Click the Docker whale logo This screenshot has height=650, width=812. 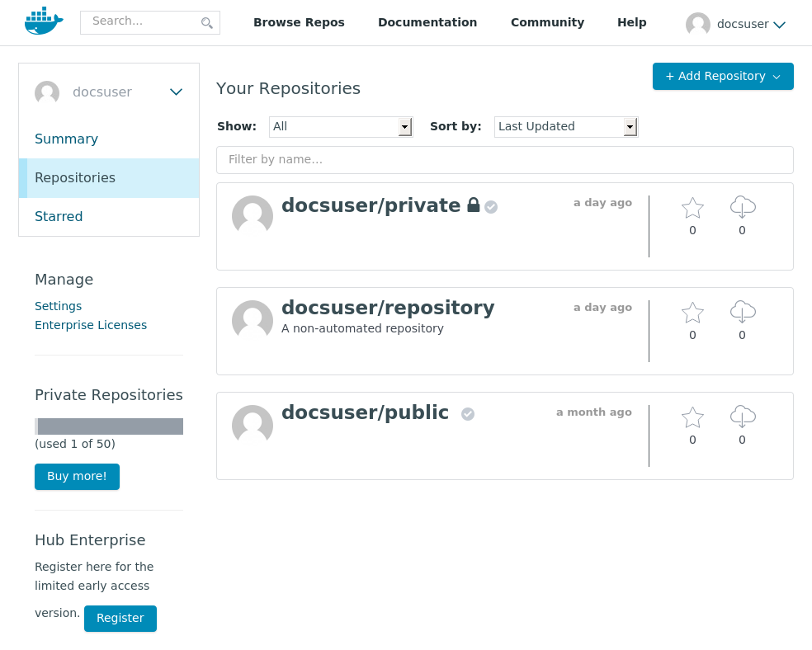44,21
